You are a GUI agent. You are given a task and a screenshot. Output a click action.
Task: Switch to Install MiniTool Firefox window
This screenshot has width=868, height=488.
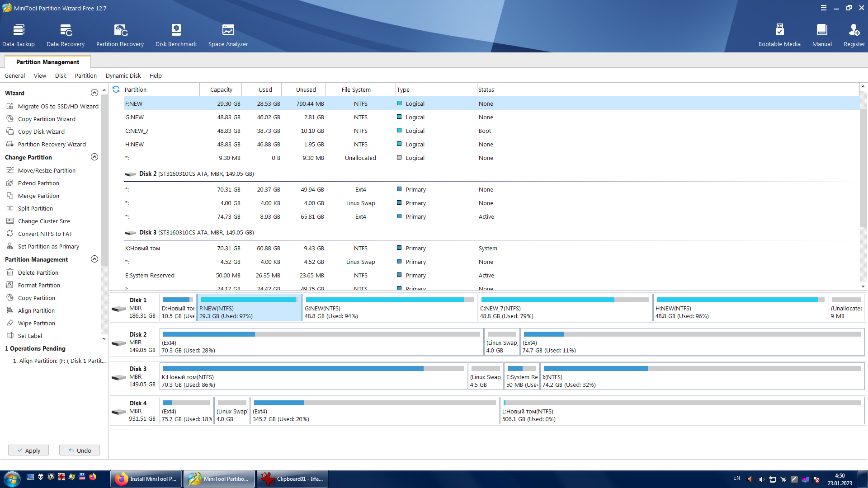(x=146, y=479)
